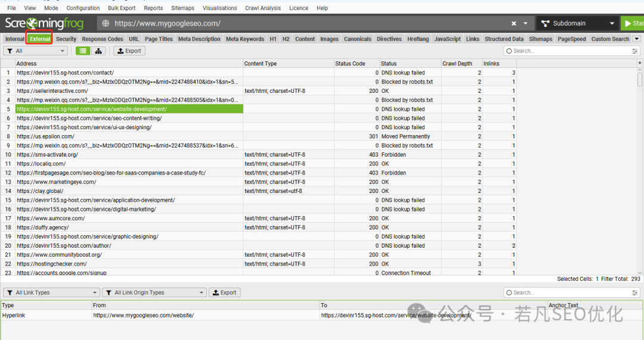Open the Hreflang tab

[417, 39]
